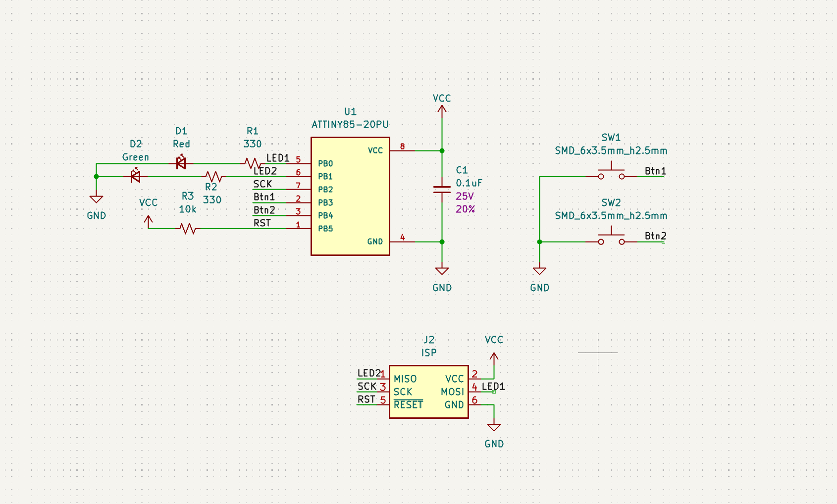Click the RESET pin name on J2
The height and width of the screenshot is (504, 837).
(408, 404)
